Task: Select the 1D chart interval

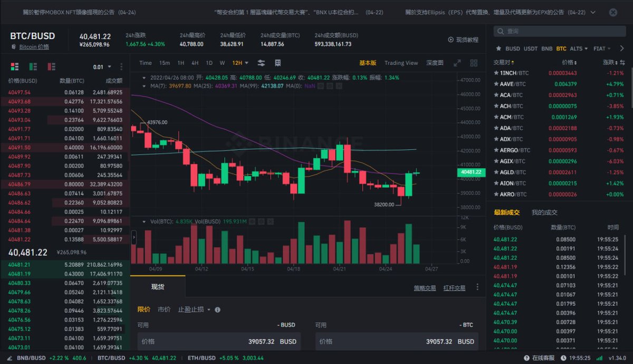Action: (209, 63)
